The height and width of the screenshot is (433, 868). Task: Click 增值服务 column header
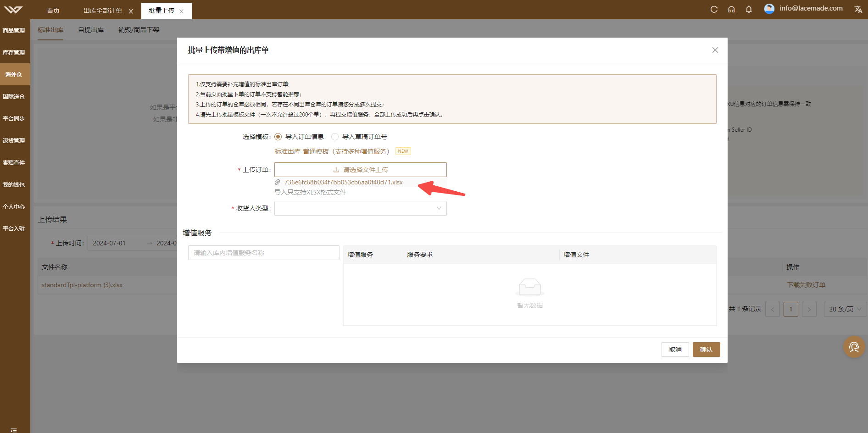tap(360, 255)
